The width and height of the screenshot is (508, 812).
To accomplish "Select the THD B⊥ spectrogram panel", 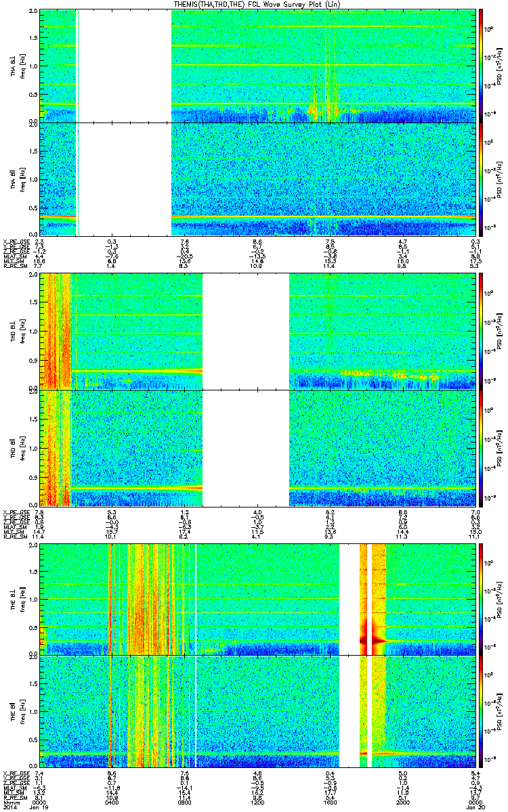I will click(x=257, y=330).
